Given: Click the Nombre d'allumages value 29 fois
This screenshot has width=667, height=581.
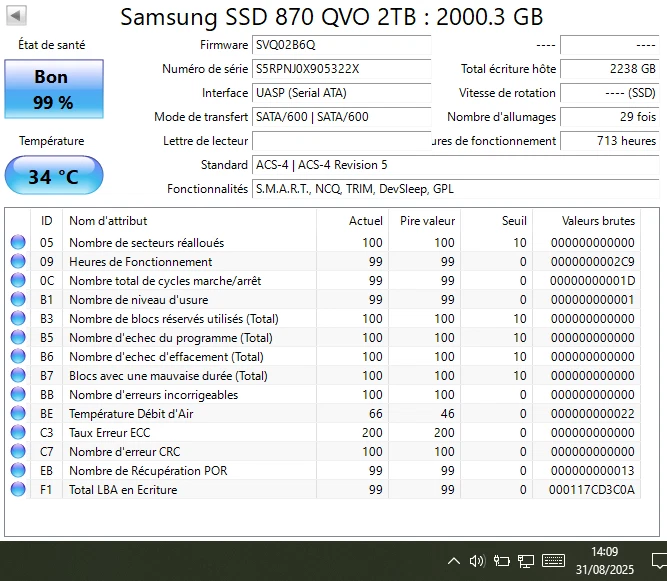Looking at the screenshot, I should click(610, 117).
